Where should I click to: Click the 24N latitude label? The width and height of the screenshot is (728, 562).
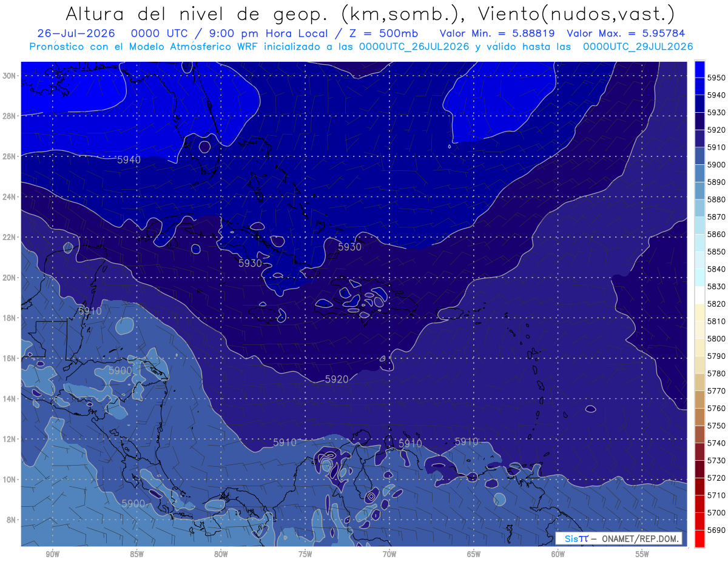[x=9, y=196]
